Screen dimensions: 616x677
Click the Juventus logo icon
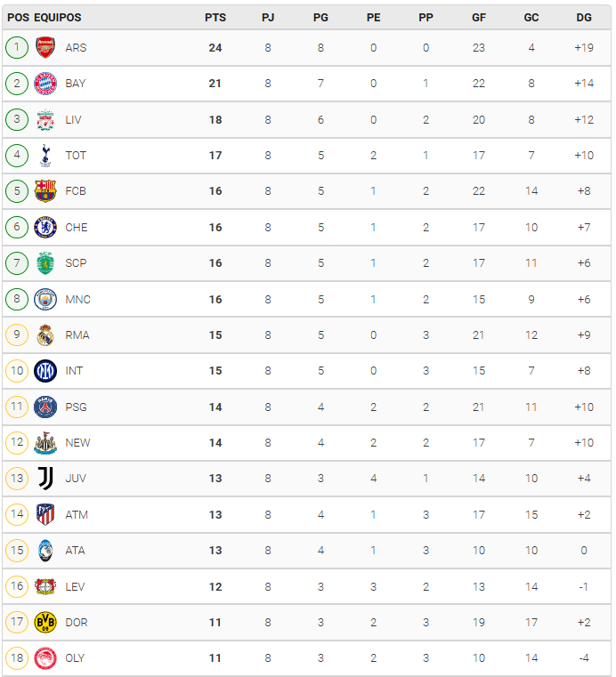(45, 479)
